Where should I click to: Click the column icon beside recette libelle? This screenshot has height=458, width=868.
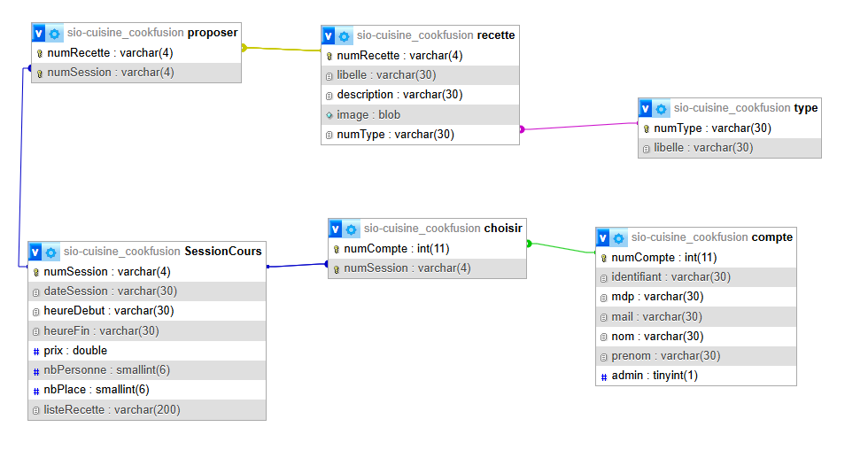[329, 76]
